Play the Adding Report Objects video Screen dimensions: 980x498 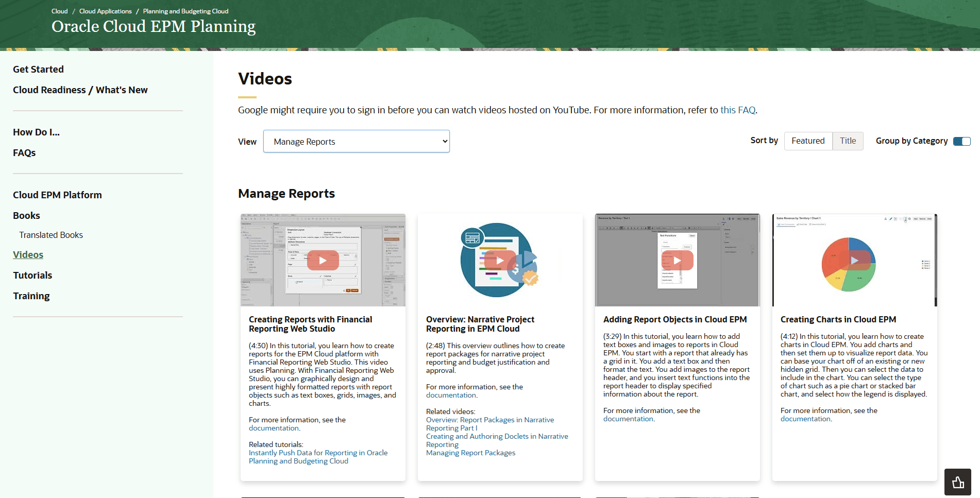coord(677,260)
